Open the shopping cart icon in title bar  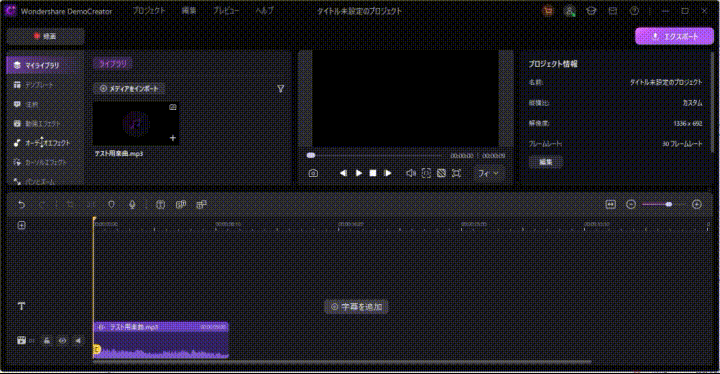click(547, 11)
